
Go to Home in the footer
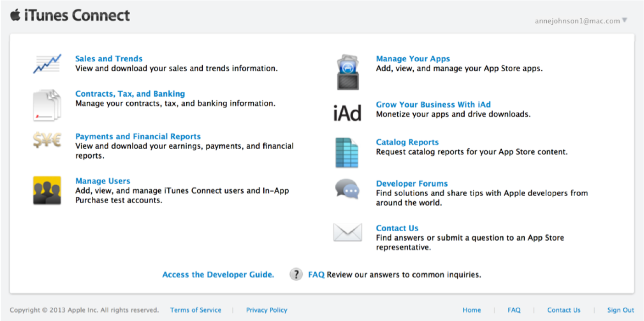472,310
